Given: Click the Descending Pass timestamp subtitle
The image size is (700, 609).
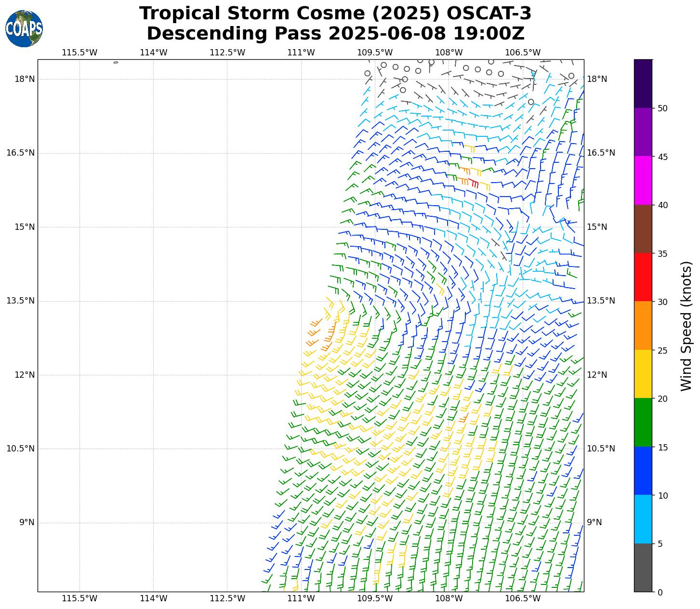Looking at the screenshot, I should pyautogui.click(x=335, y=34).
